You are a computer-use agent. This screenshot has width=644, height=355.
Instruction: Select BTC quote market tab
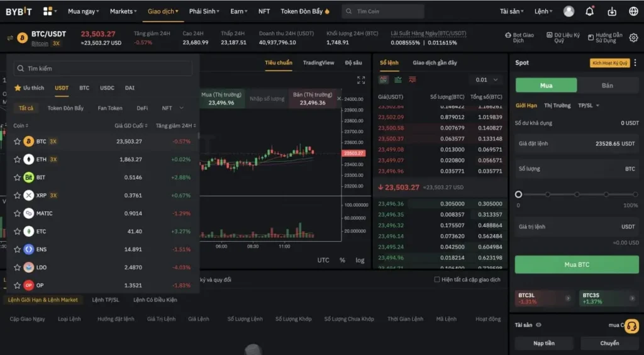pyautogui.click(x=84, y=88)
